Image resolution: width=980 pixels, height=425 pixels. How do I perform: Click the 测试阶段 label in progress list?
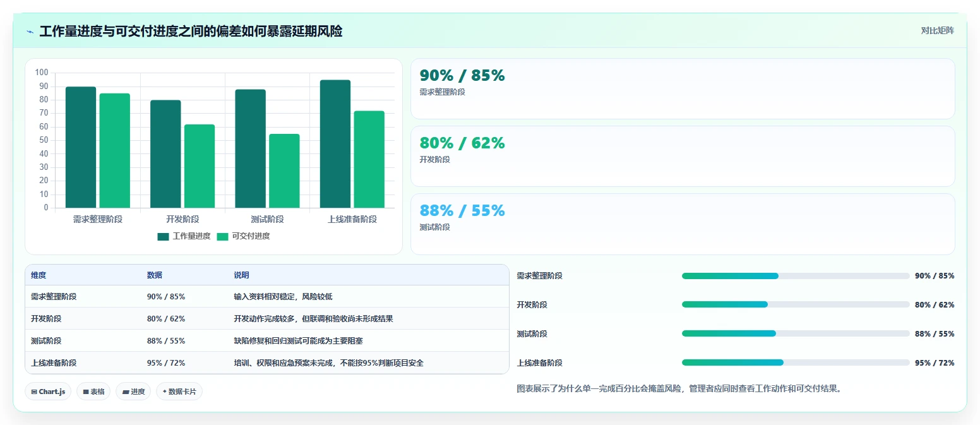pyautogui.click(x=532, y=333)
